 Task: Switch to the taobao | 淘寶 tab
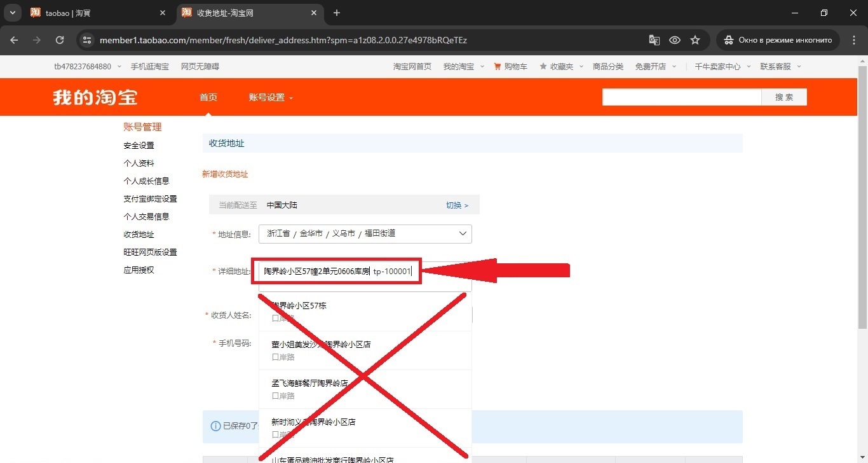[x=98, y=13]
